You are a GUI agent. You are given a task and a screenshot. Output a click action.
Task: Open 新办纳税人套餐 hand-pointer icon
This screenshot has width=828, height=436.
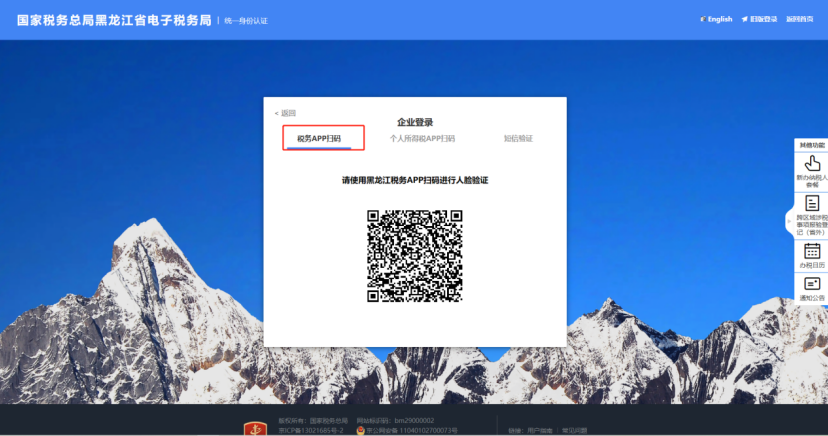[812, 163]
